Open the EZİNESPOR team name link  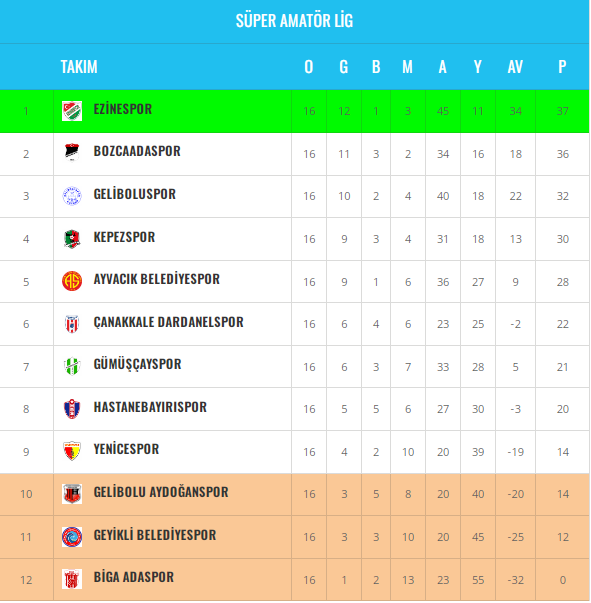tap(123, 109)
